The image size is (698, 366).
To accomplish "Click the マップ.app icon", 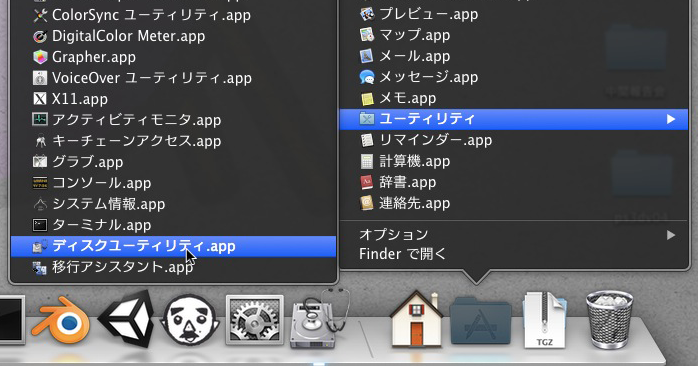I will (367, 35).
